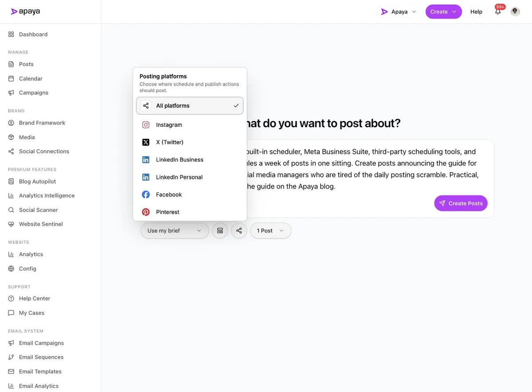Click the Email Templates envelope icon
The image size is (532, 392).
coord(11,372)
